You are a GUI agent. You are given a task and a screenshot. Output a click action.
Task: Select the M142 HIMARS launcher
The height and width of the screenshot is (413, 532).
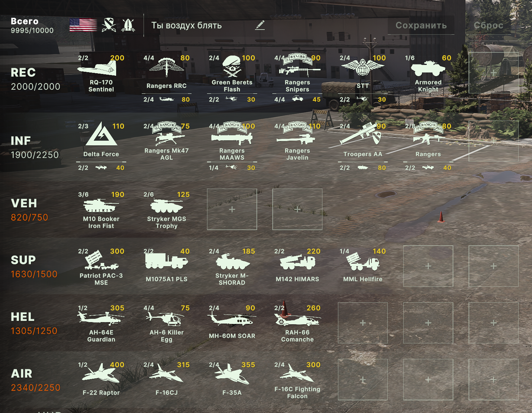click(x=297, y=266)
